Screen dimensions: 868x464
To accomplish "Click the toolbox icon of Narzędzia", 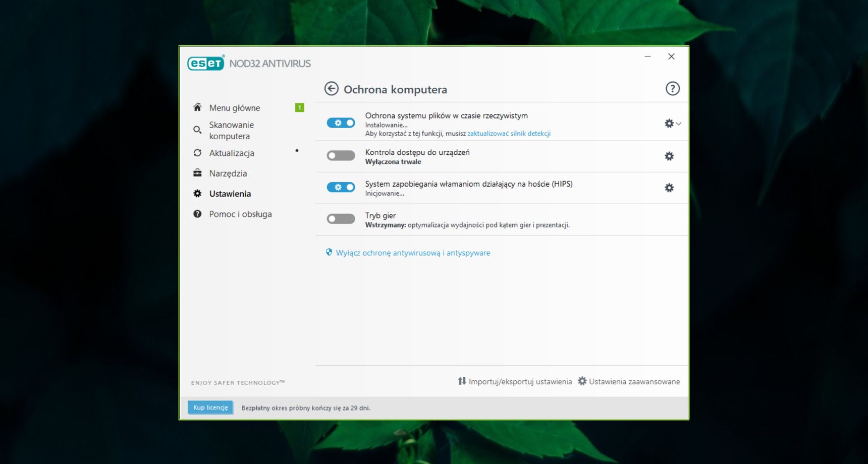I will pos(197,173).
